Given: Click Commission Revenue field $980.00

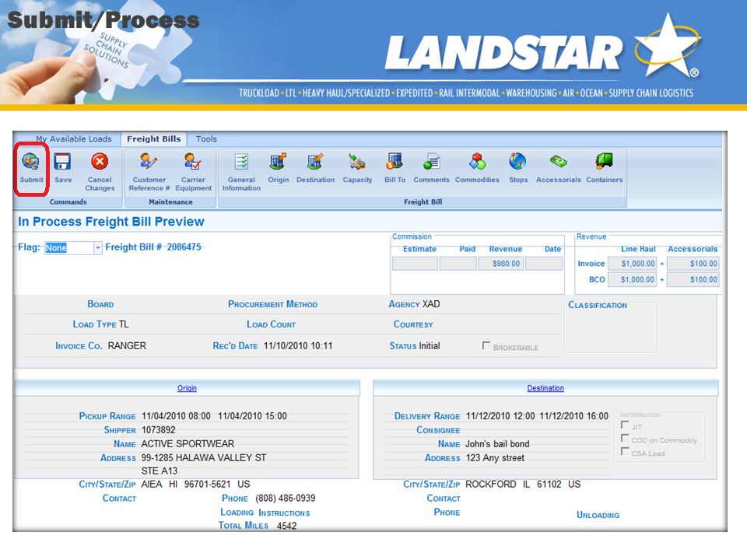Looking at the screenshot, I should tap(500, 264).
